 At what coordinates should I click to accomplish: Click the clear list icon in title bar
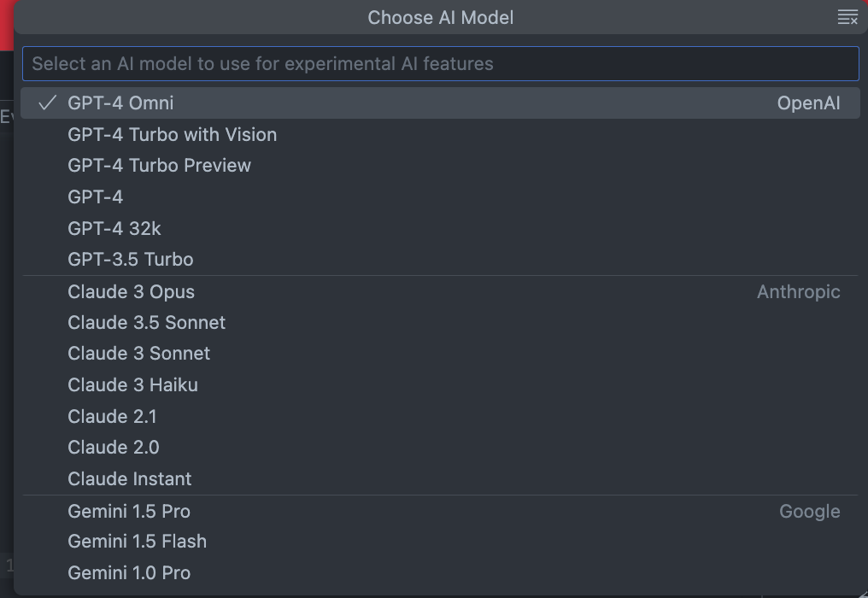pos(847,18)
